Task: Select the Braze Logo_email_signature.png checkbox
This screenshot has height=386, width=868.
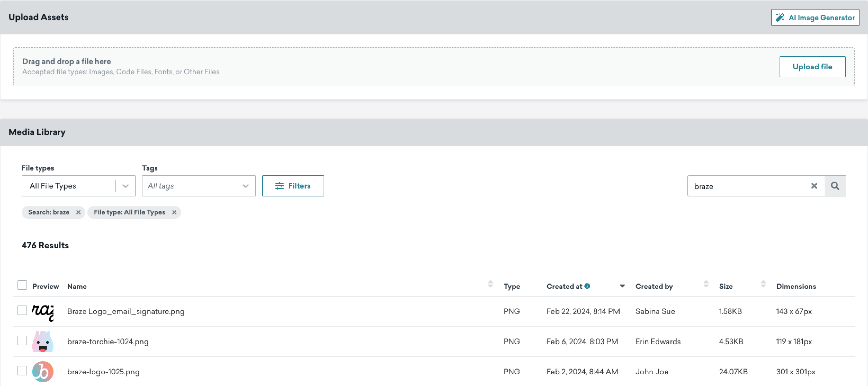Action: point(22,310)
